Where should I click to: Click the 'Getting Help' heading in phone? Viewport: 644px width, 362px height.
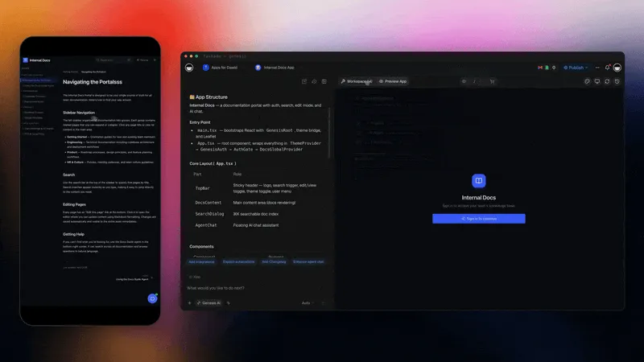pos(73,234)
